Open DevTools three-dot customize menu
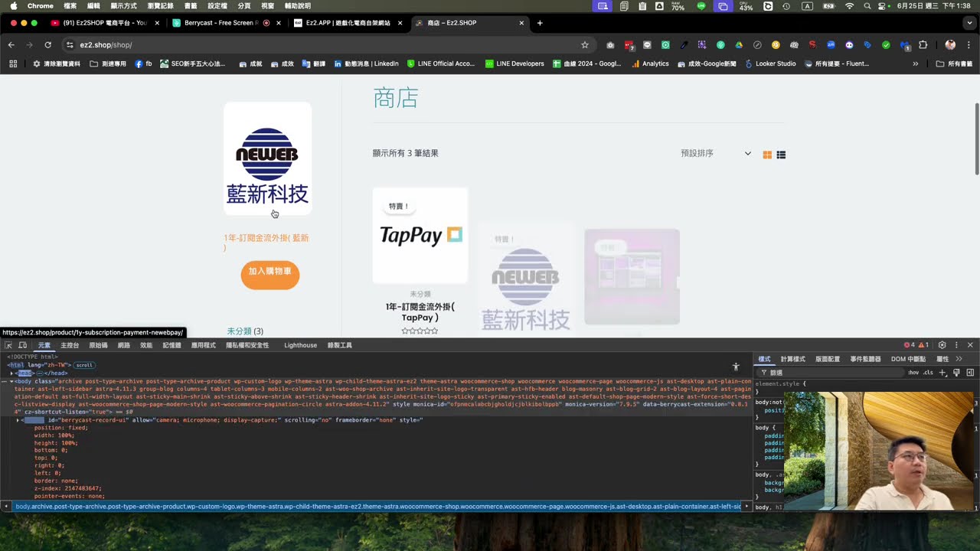Screen dimensions: 980x551 coord(956,345)
